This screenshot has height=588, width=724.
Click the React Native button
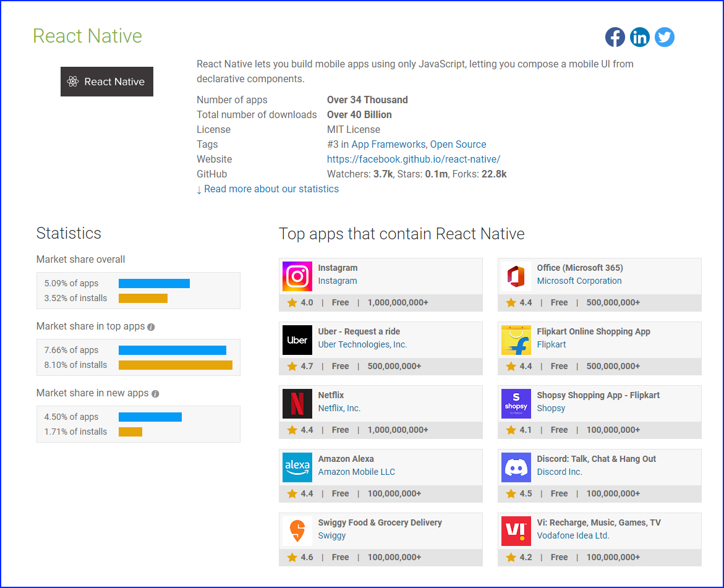(x=106, y=81)
